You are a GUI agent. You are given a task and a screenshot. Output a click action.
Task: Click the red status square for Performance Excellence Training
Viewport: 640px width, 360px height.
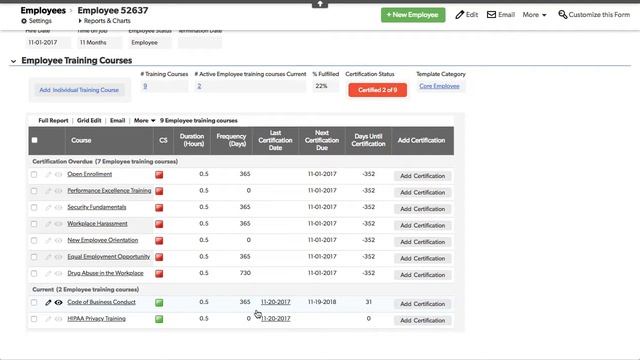coord(159,191)
